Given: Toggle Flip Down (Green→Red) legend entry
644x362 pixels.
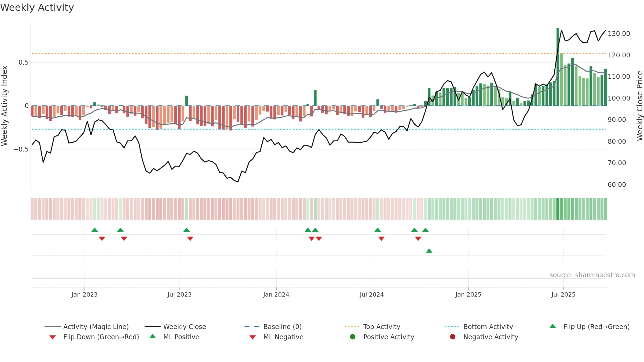Looking at the screenshot, I should pos(94,337).
